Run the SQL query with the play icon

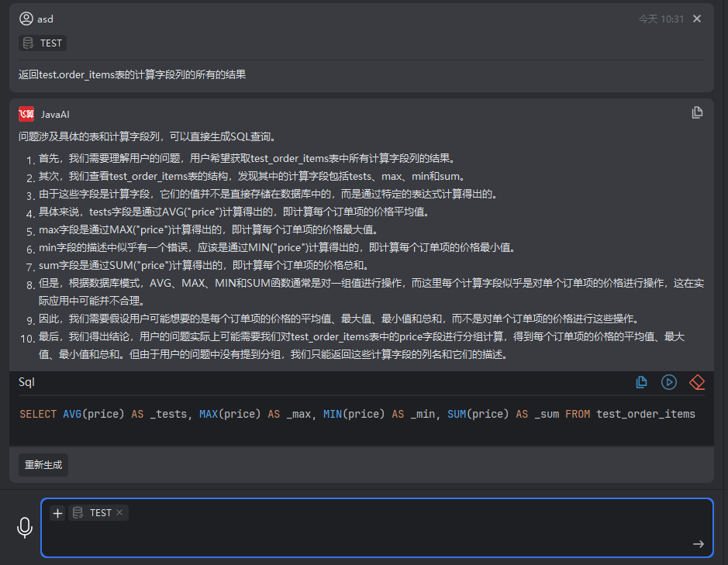[668, 382]
